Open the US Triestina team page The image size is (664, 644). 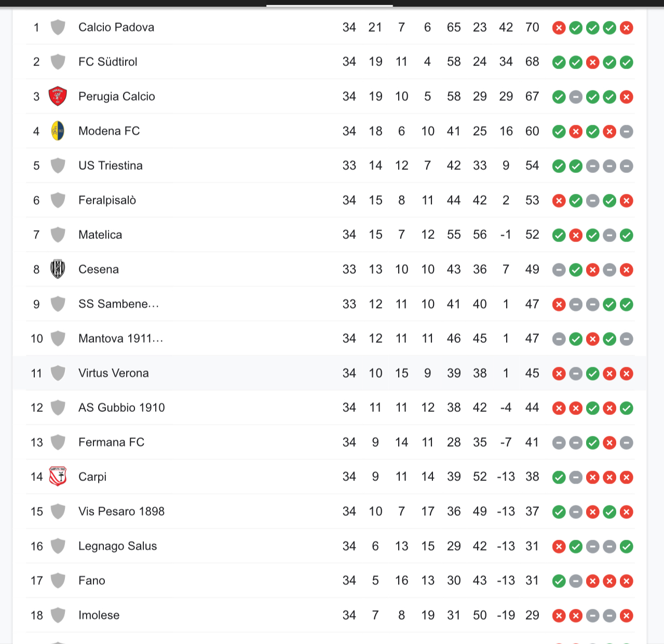pos(111,166)
